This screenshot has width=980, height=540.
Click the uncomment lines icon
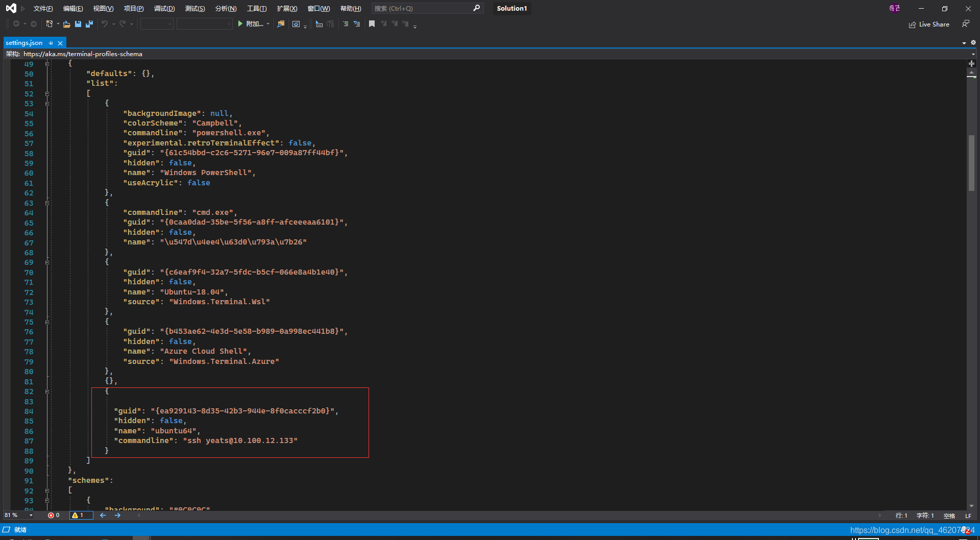tap(357, 24)
